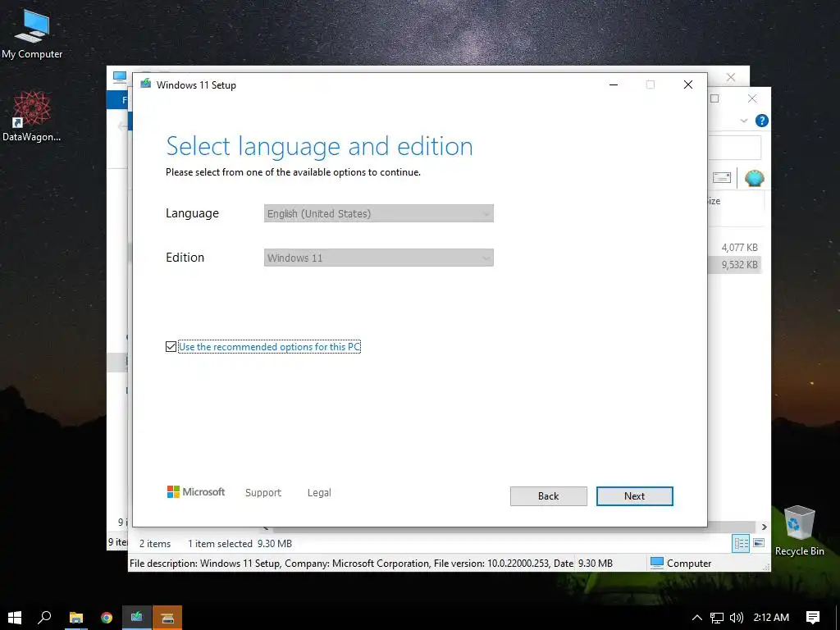Click the Explorer search field
Image resolution: width=840 pixels, height=630 pixels.
pyautogui.click(x=734, y=148)
